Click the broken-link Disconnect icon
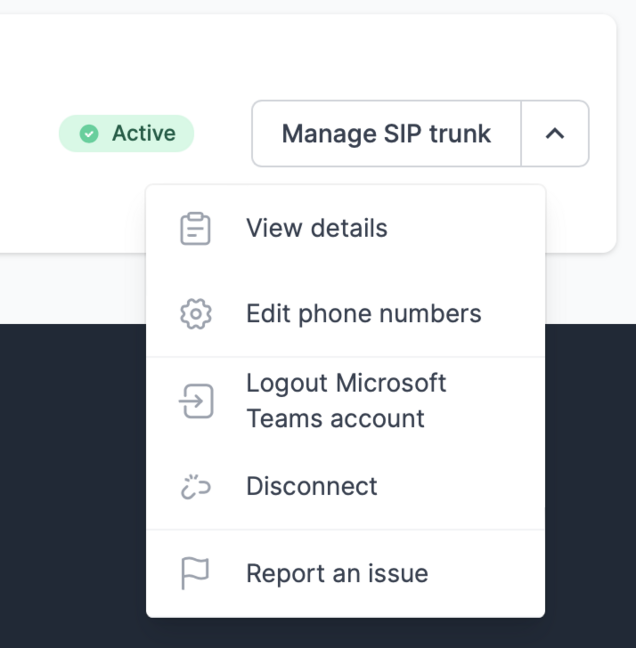 pyautogui.click(x=196, y=487)
